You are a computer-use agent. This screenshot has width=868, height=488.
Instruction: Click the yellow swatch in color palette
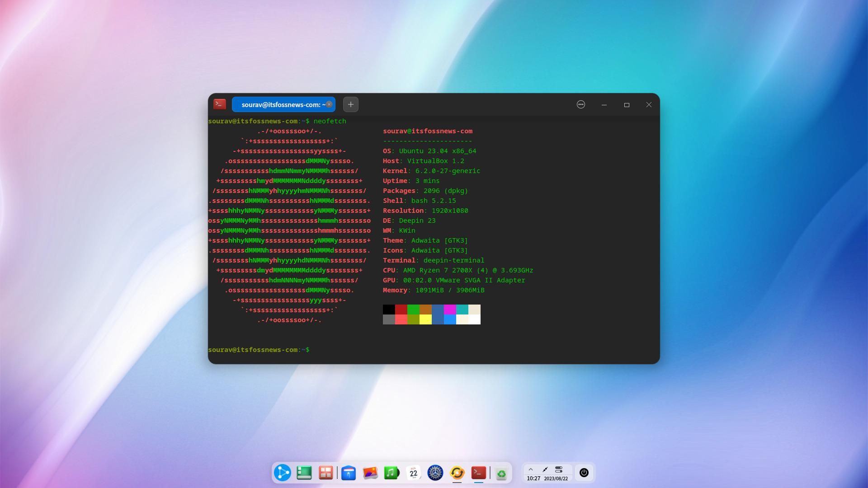425,319
